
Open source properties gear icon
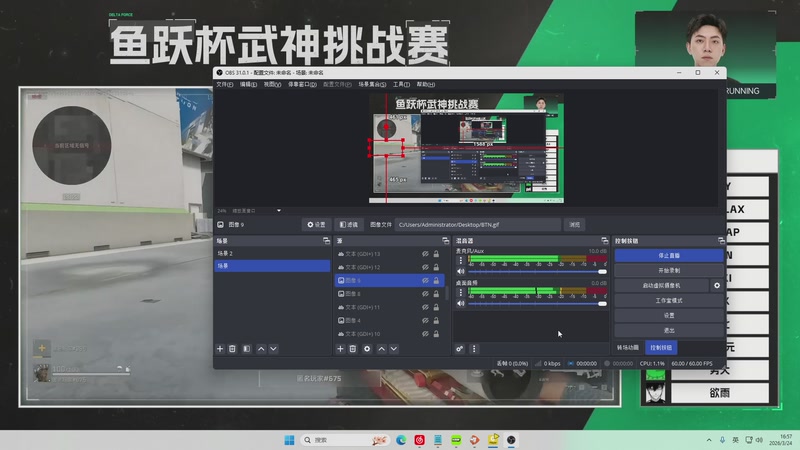click(x=367, y=349)
